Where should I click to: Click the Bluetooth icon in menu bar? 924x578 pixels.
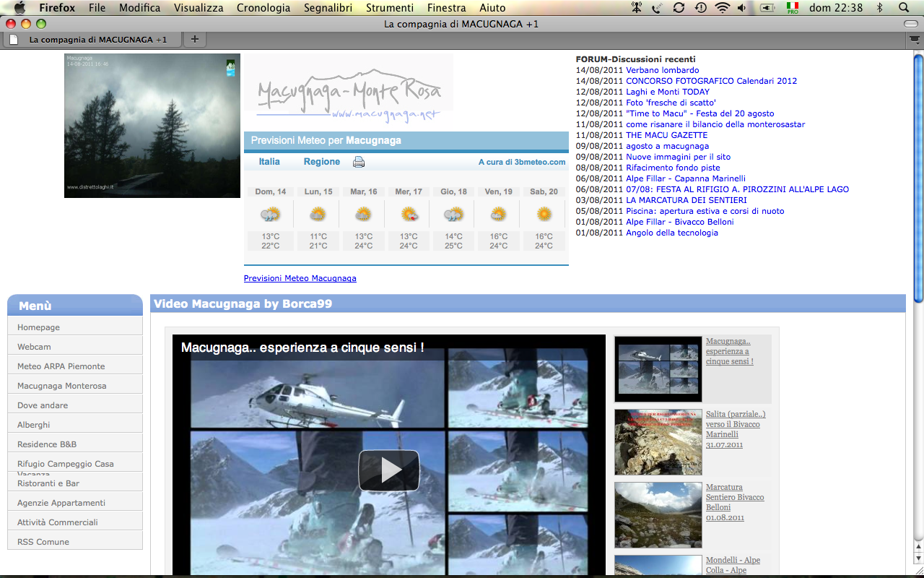coord(879,8)
